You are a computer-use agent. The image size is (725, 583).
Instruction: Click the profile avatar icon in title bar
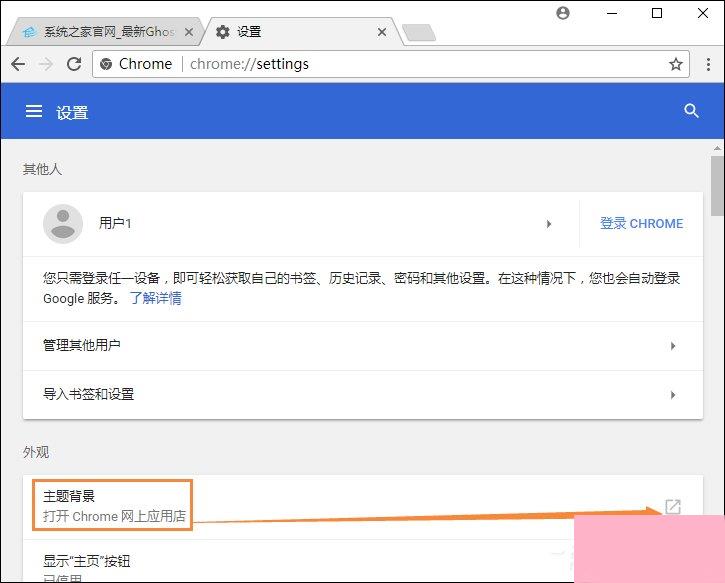pyautogui.click(x=563, y=13)
